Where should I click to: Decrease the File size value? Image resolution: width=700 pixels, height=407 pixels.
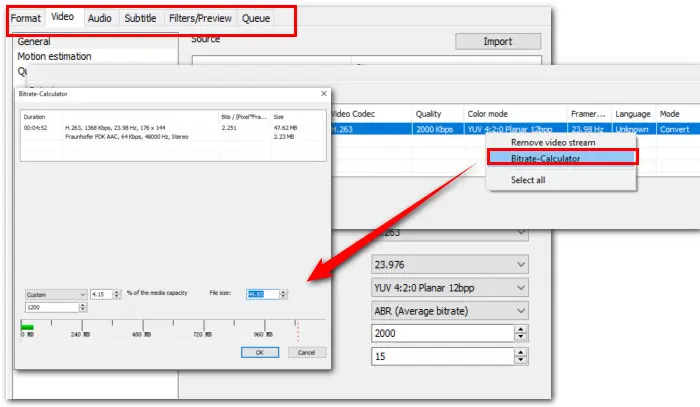[x=283, y=297]
